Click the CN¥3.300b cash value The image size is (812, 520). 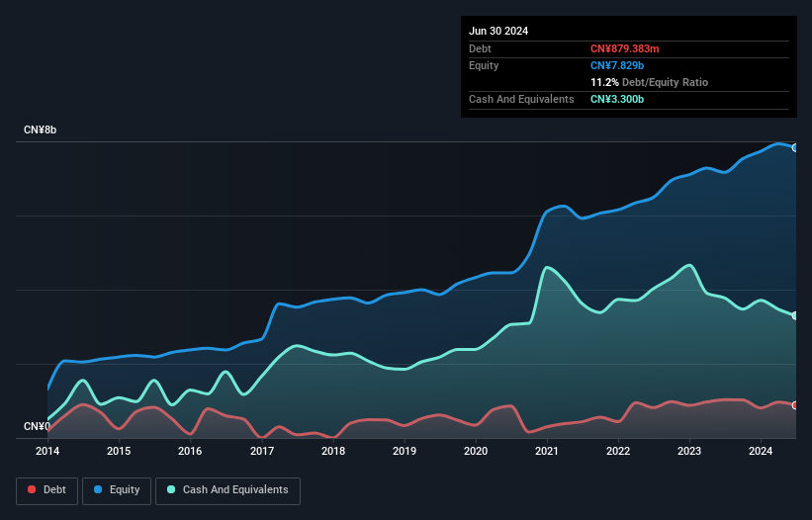tap(617, 99)
